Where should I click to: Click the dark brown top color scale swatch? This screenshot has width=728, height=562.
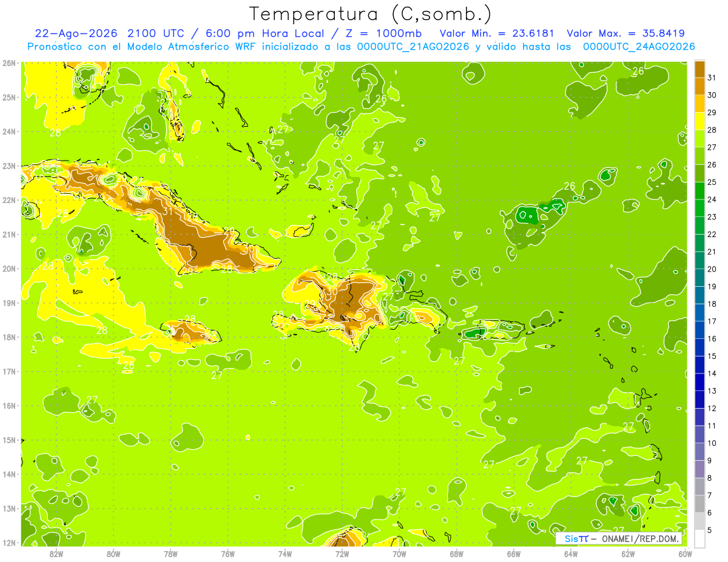click(x=699, y=70)
